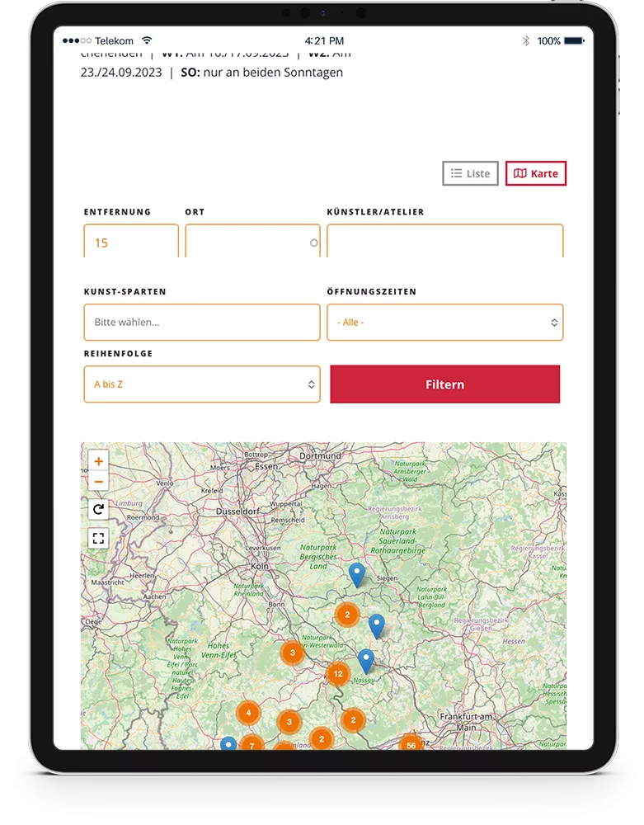Viewport: 644px width, 825px height.
Task: Enter fullscreen map mode
Action: coord(99,539)
